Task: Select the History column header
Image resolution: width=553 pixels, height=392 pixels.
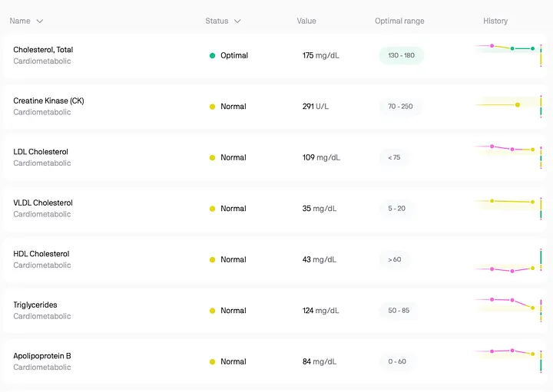Action: tap(495, 21)
